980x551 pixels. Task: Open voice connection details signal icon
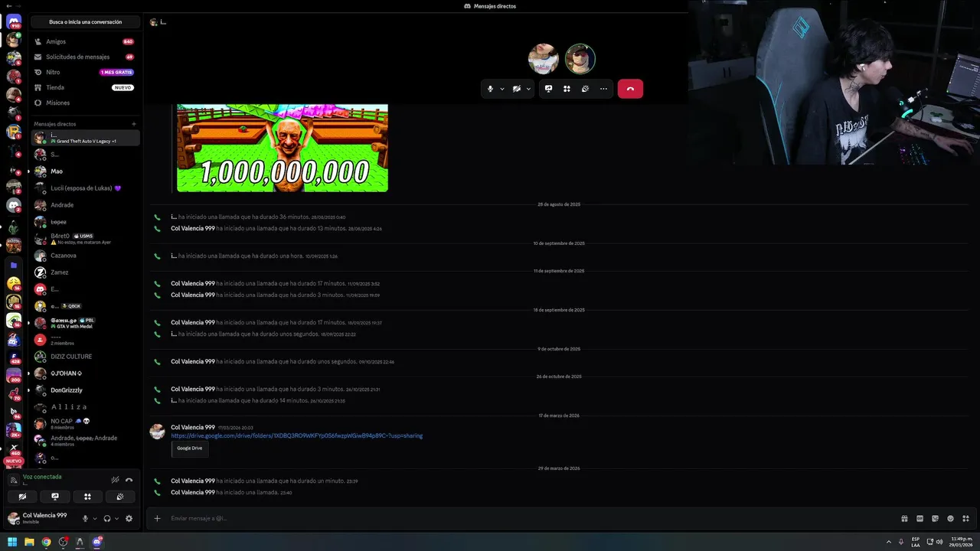(x=13, y=480)
